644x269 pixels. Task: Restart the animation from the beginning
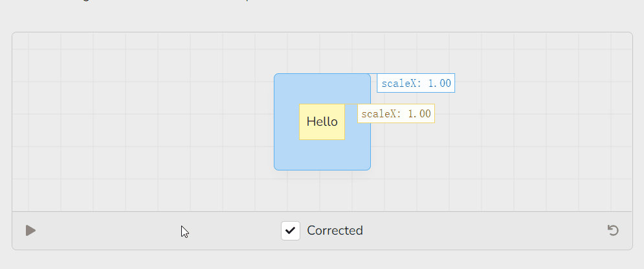pyautogui.click(x=613, y=230)
